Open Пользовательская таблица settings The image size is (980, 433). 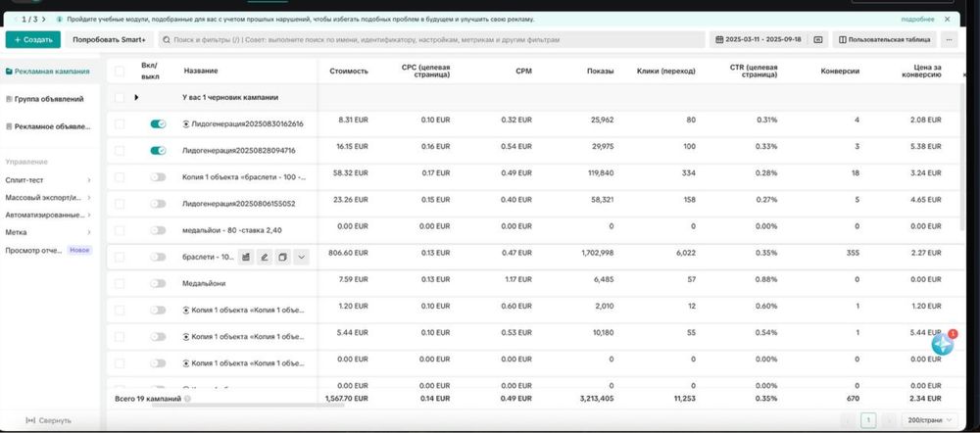click(884, 39)
